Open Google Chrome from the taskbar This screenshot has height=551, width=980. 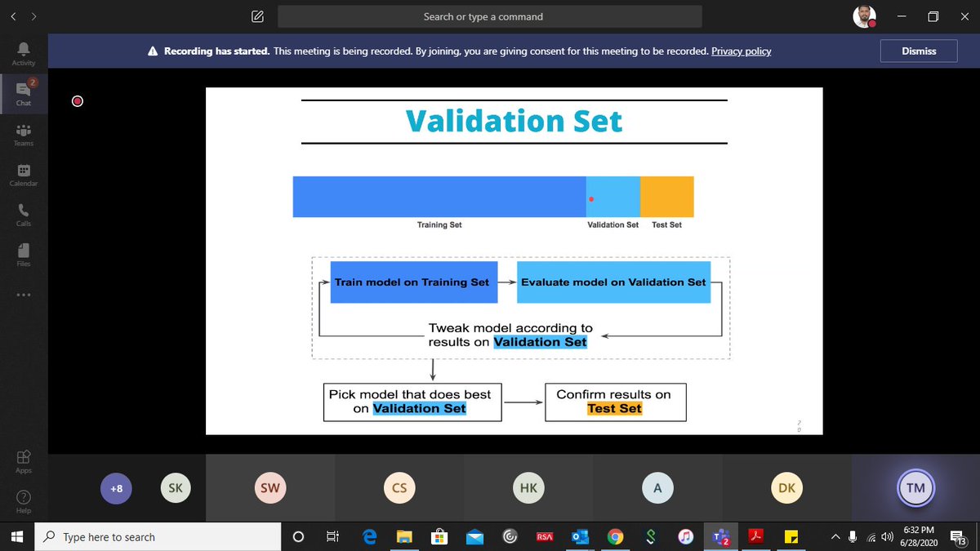[x=616, y=536]
